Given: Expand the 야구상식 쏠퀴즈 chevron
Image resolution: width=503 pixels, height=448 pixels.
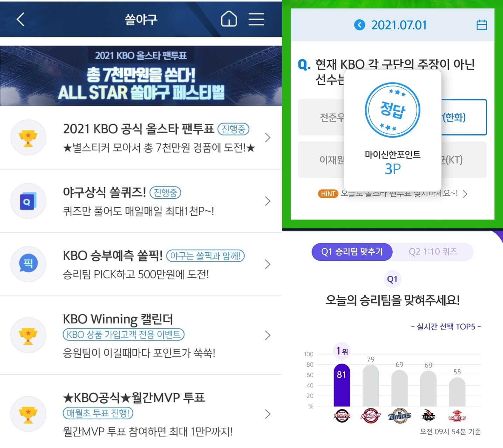Looking at the screenshot, I should tap(268, 201).
